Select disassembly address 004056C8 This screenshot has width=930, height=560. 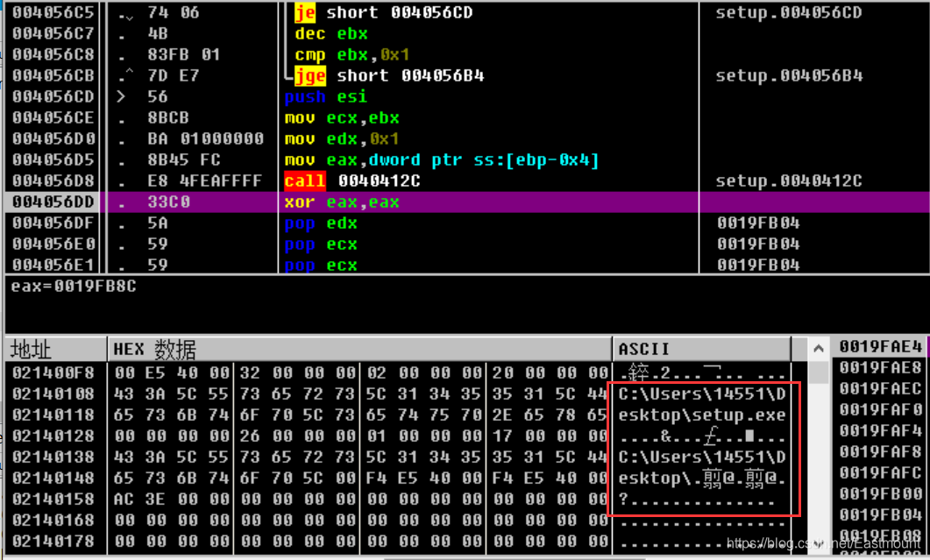coord(53,54)
